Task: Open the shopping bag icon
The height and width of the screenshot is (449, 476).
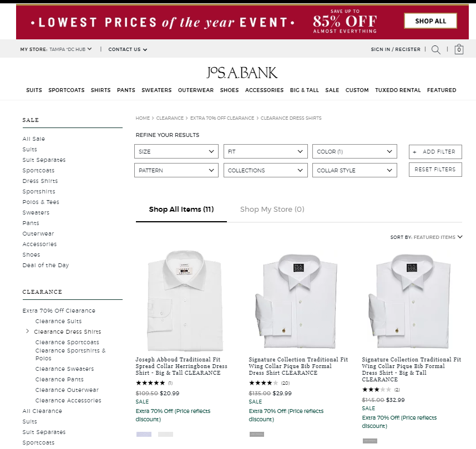Action: pos(459,49)
